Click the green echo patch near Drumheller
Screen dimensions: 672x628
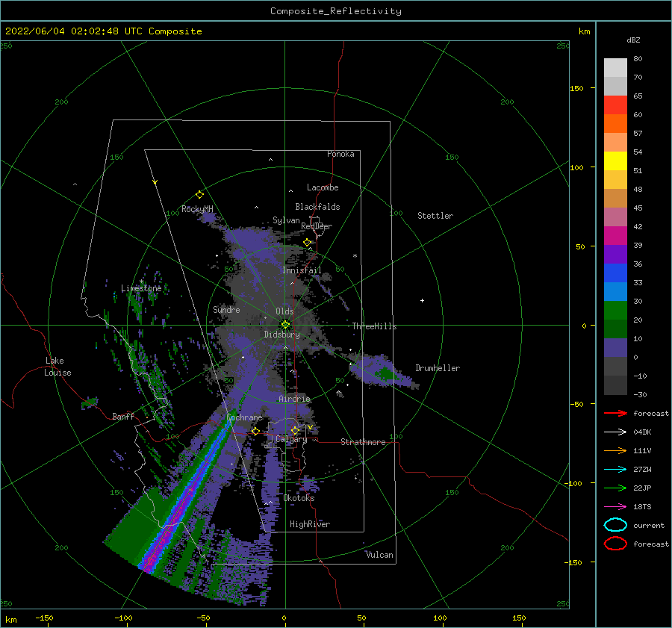coord(386,374)
